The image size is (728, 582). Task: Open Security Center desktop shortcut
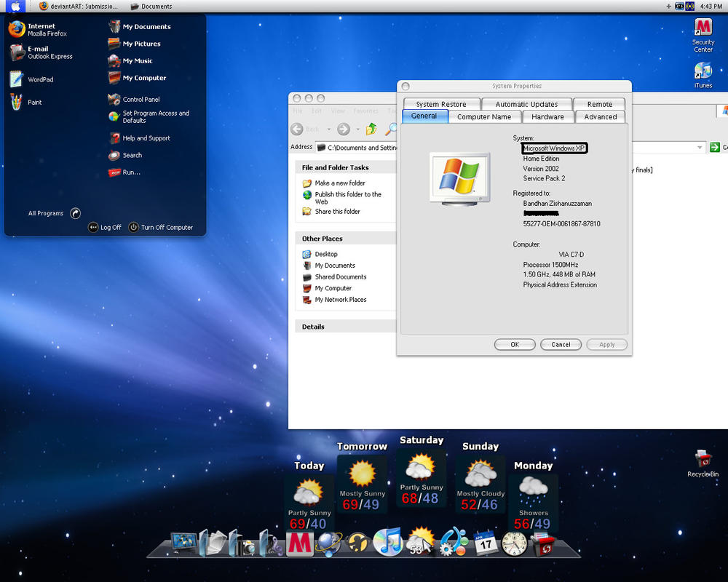click(x=703, y=35)
